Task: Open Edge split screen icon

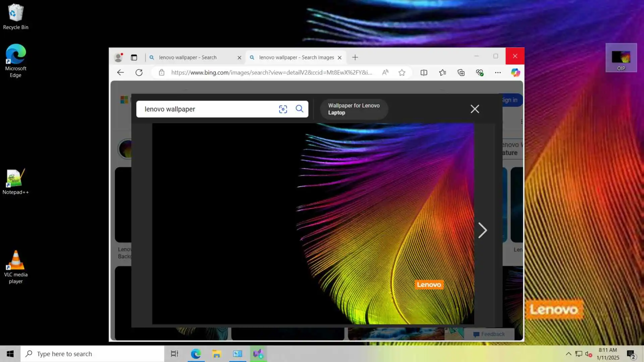Action: [x=424, y=73]
